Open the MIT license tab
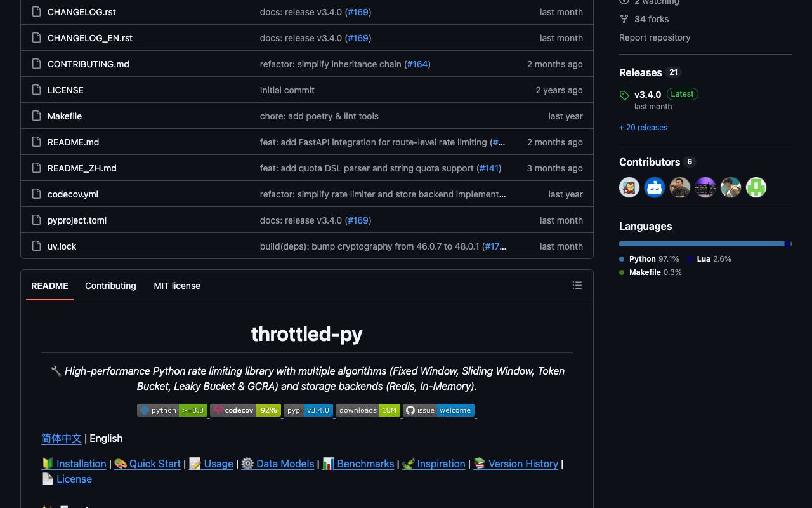The image size is (812, 508). (177, 286)
